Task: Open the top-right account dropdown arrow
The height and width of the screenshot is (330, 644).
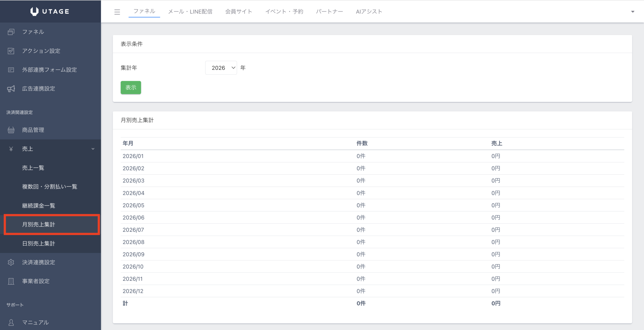Action: (x=633, y=12)
